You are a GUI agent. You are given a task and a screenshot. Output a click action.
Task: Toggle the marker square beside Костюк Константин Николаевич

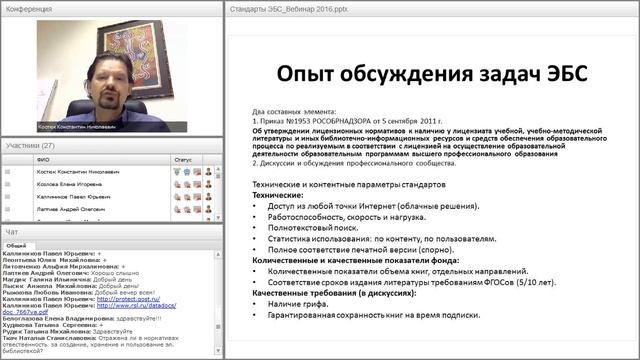tap(7, 172)
